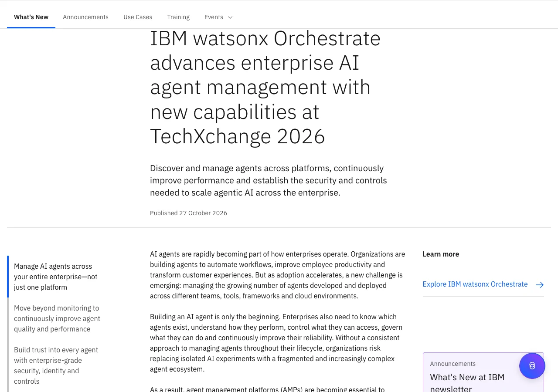Follow the Explore IBM watsonx Orchestrate link
The width and height of the screenshot is (558, 392).
pyautogui.click(x=483, y=284)
